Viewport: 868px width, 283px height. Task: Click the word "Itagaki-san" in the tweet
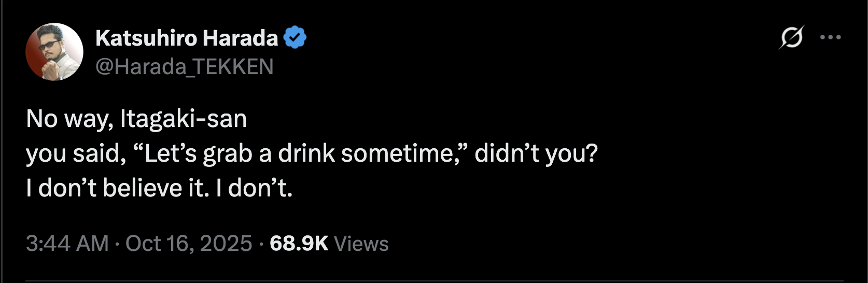tap(184, 119)
